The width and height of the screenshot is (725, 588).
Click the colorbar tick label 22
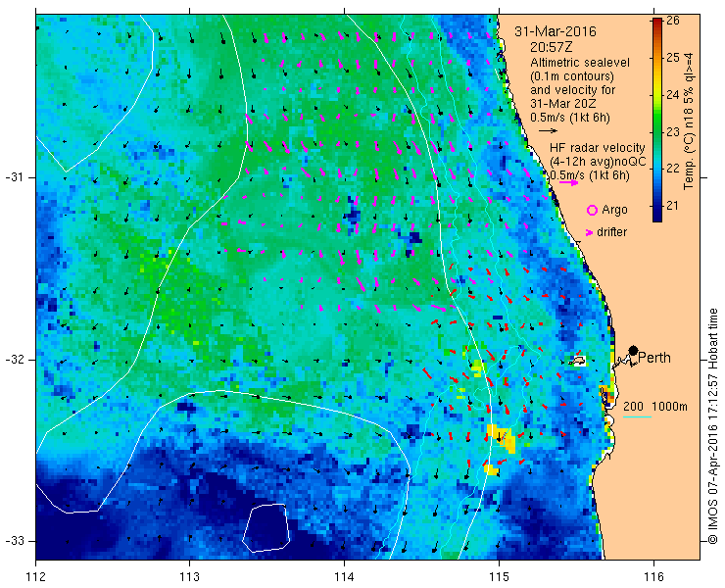673,169
